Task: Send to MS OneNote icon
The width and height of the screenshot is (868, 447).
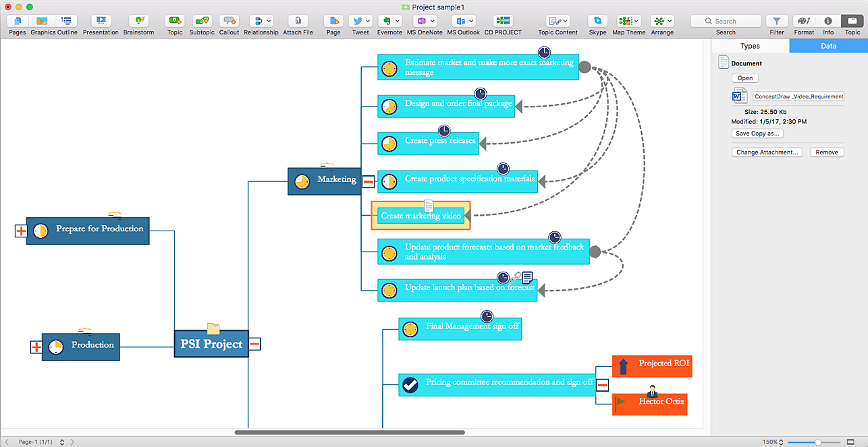Action: pyautogui.click(x=425, y=21)
